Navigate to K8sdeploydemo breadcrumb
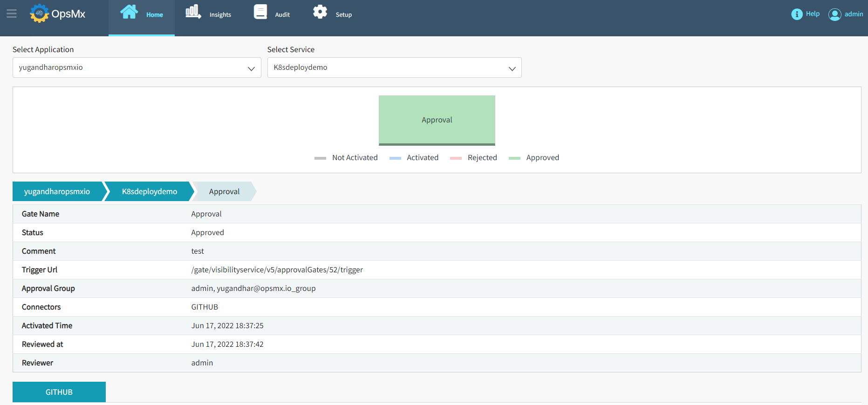The width and height of the screenshot is (868, 405). pos(149,191)
